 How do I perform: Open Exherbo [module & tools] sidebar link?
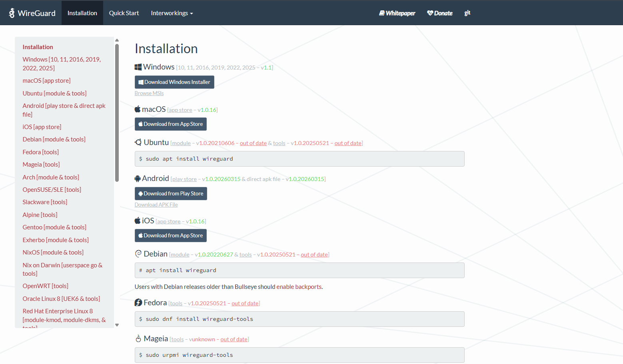point(56,240)
